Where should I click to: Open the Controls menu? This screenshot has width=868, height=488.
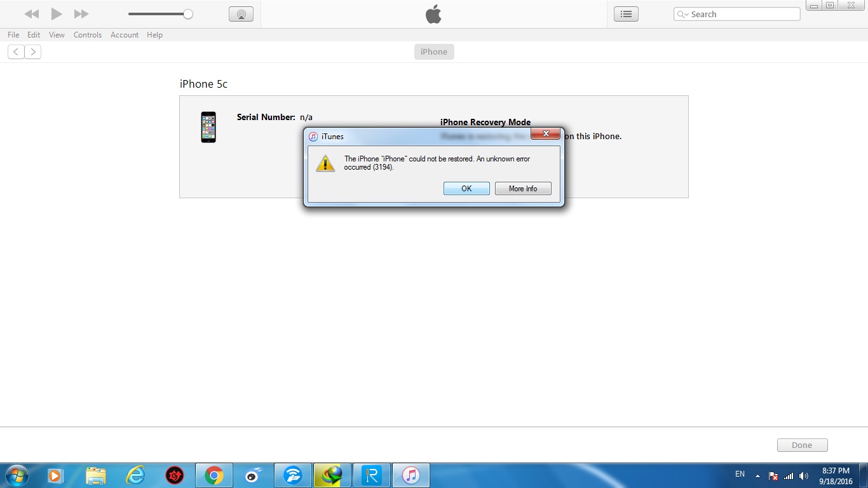88,35
